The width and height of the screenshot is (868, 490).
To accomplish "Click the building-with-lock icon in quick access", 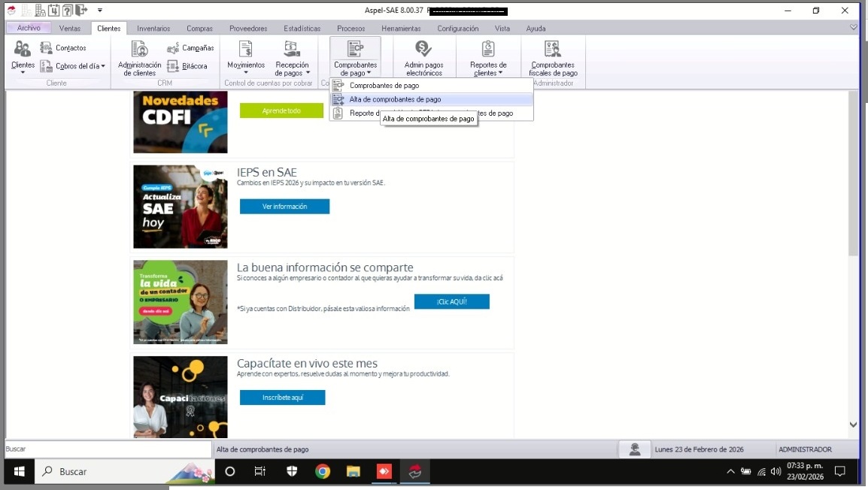I will 40,10.
